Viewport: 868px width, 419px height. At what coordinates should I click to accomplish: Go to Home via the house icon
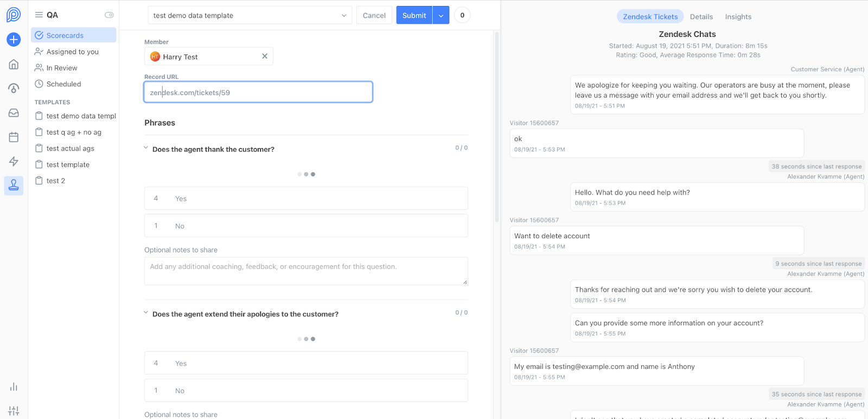14,65
